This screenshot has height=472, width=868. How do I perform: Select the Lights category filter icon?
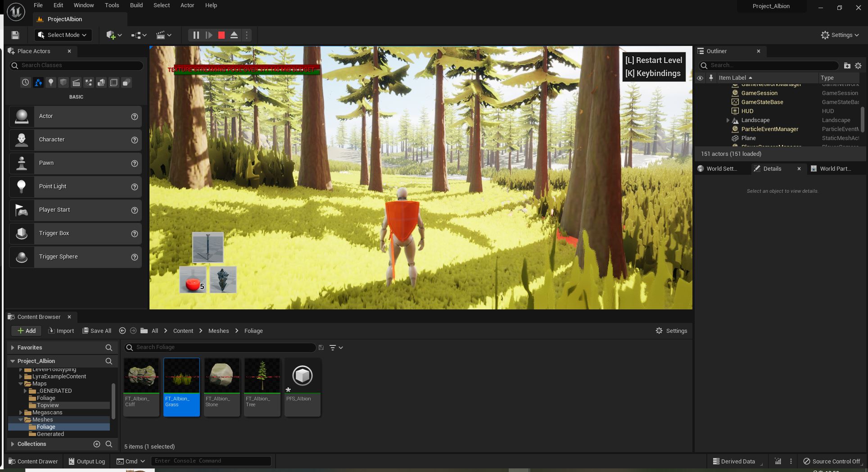[51, 82]
